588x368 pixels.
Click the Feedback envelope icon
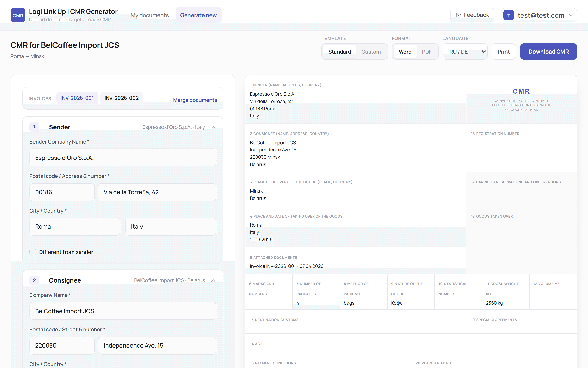click(x=458, y=15)
